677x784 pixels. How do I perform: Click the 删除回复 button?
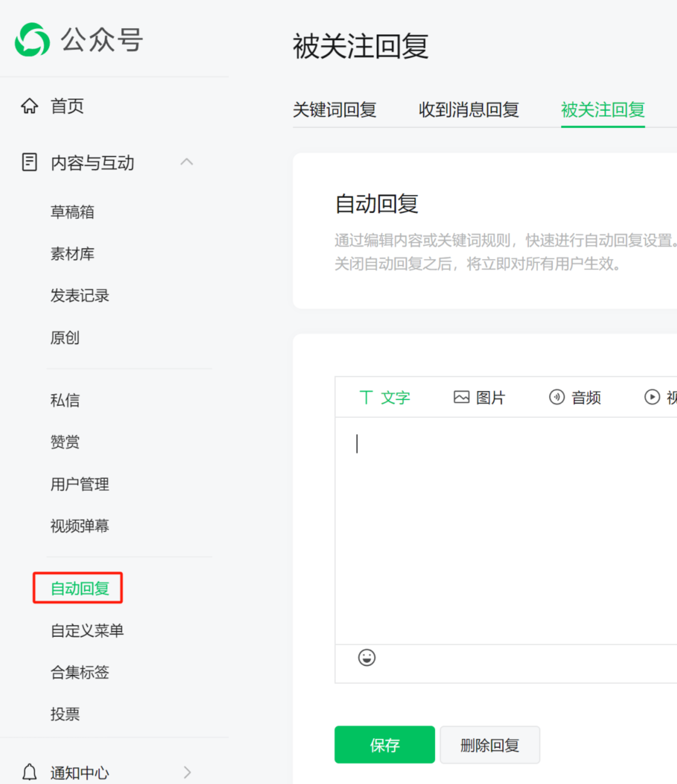[490, 745]
